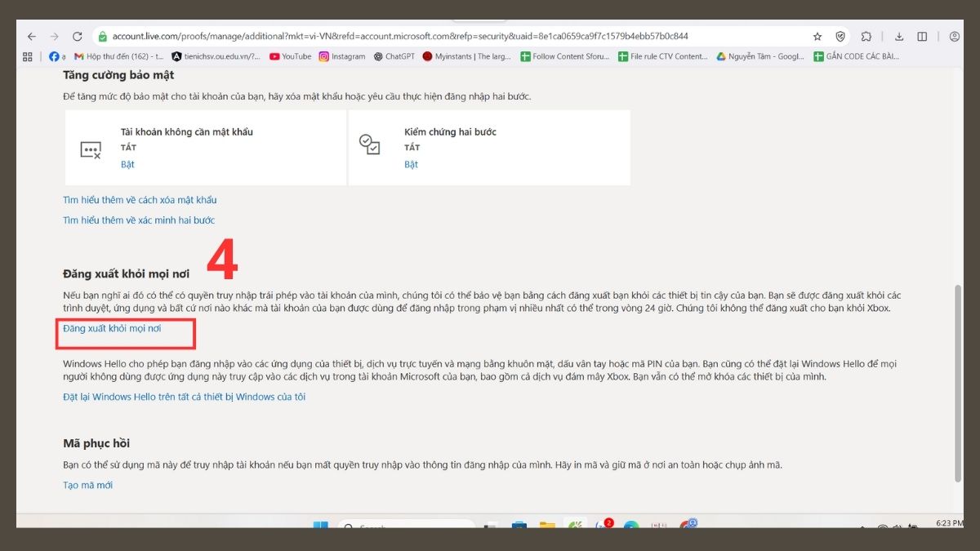Turn on two-step verification via 'Bật' link

[411, 164]
